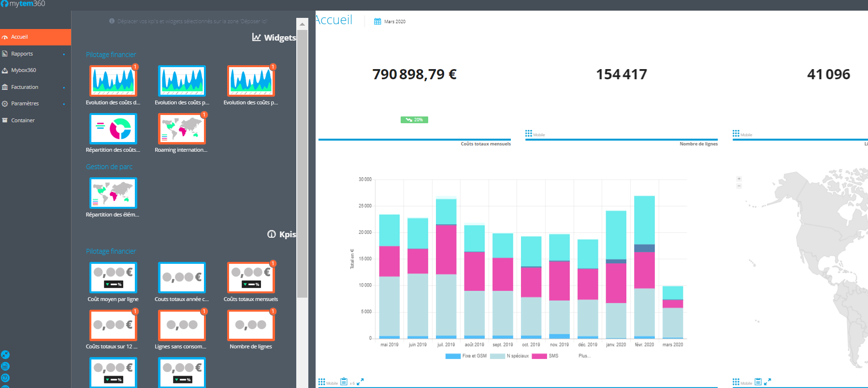Viewport: 868px width, 388px height.
Task: Toggle the N spéciaux legend entry
Action: point(509,356)
